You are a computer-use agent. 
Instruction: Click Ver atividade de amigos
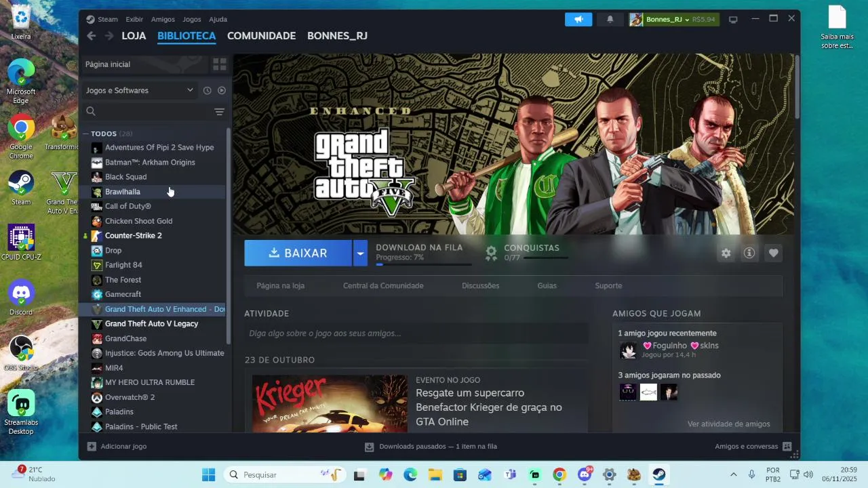coord(728,424)
